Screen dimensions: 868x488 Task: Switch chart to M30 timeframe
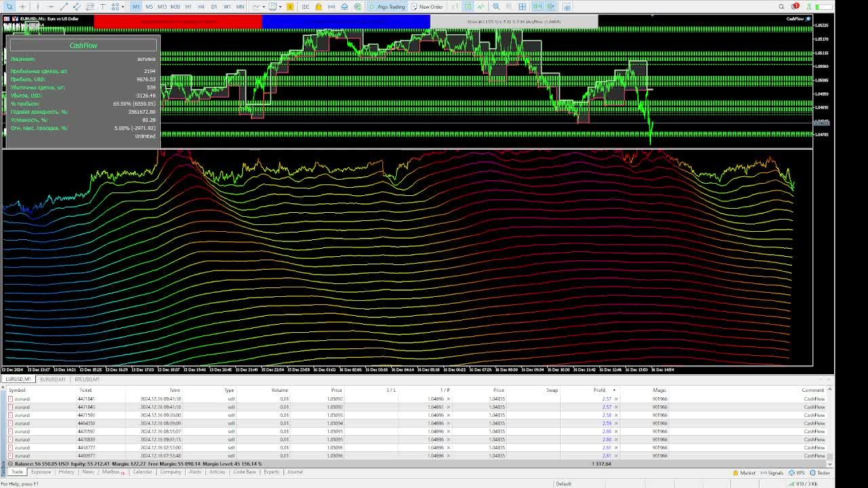(x=175, y=7)
